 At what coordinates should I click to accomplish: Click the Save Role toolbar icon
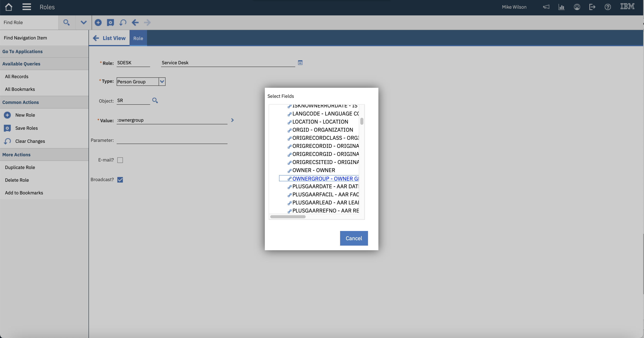click(110, 23)
